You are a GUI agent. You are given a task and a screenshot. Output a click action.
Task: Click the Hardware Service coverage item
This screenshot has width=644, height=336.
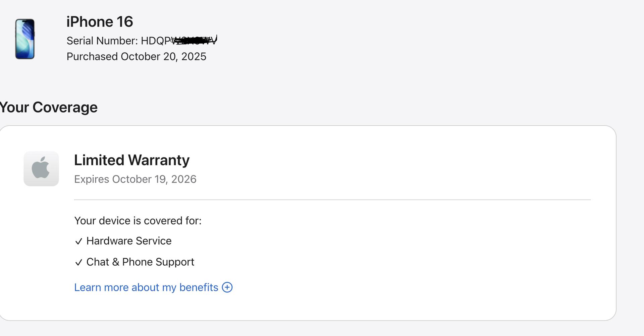[x=129, y=241]
